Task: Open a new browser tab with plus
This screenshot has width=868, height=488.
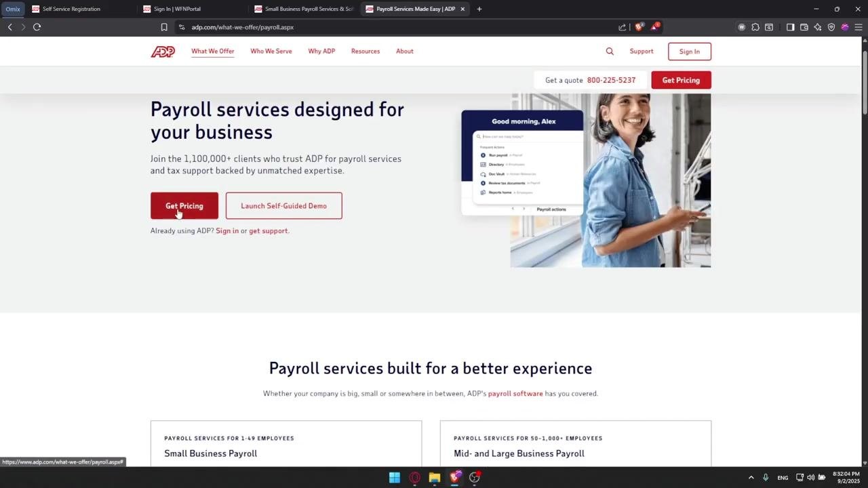Action: pyautogui.click(x=479, y=9)
